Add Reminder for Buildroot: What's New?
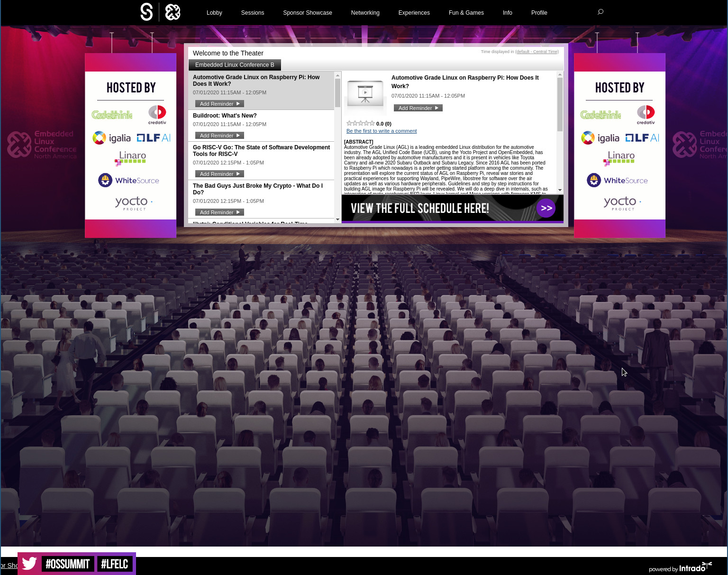The height and width of the screenshot is (575, 728). [219, 136]
